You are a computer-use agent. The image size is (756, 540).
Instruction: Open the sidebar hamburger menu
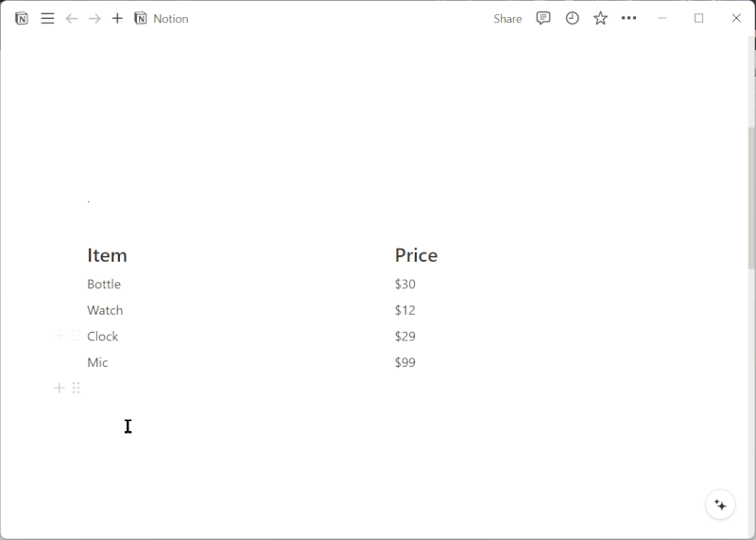pos(47,18)
